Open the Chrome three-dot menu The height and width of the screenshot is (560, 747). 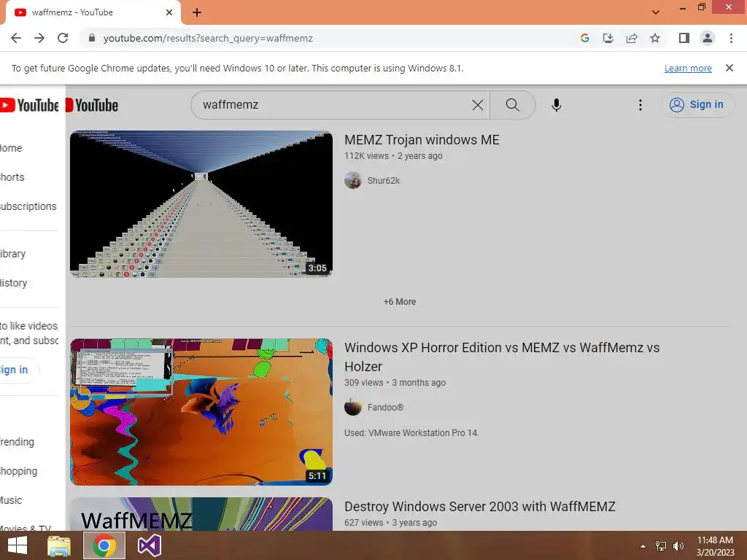731,38
